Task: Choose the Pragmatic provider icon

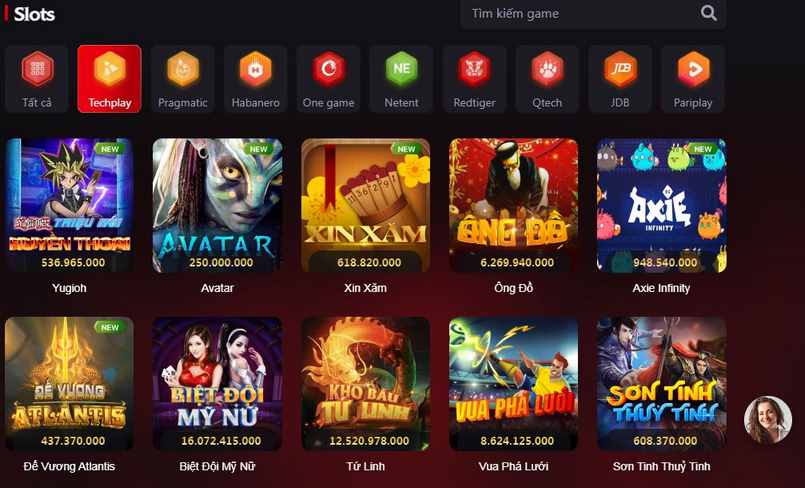Action: coord(183,68)
